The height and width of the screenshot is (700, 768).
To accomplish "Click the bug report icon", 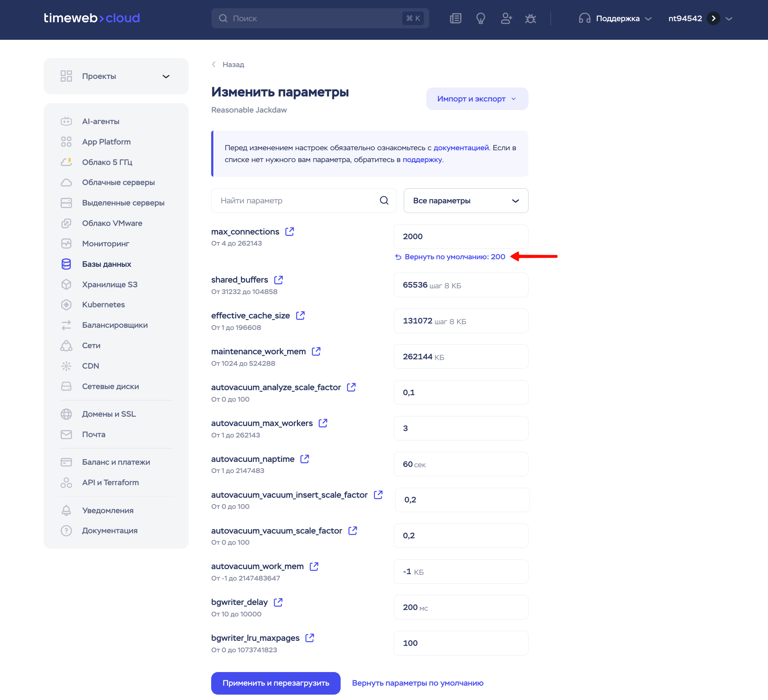I will coord(531,18).
